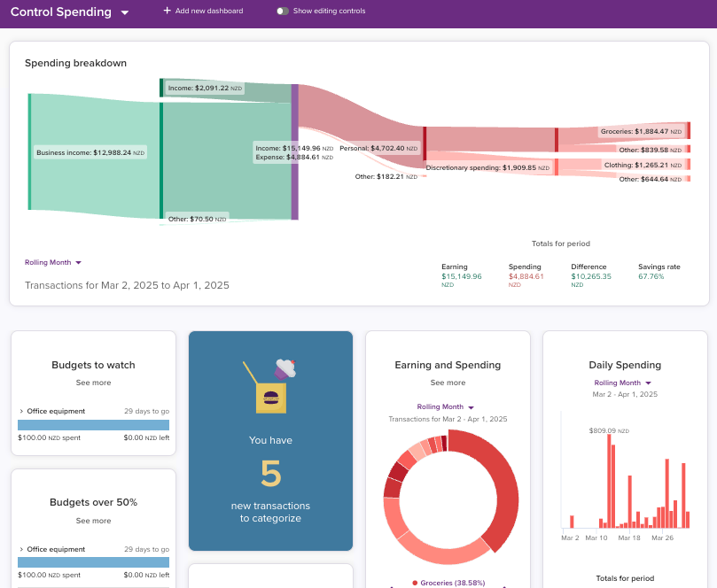
Task: Click the Groceries $1,884.47 label
Action: pos(641,131)
